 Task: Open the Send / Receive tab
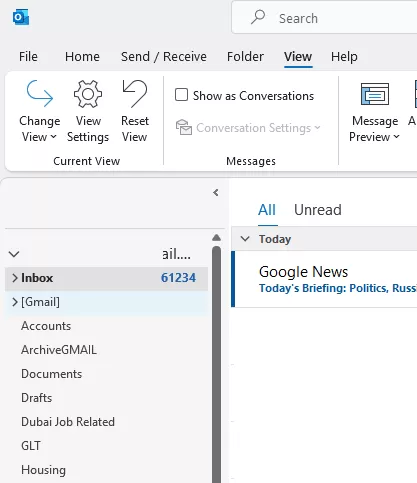pyautogui.click(x=164, y=56)
